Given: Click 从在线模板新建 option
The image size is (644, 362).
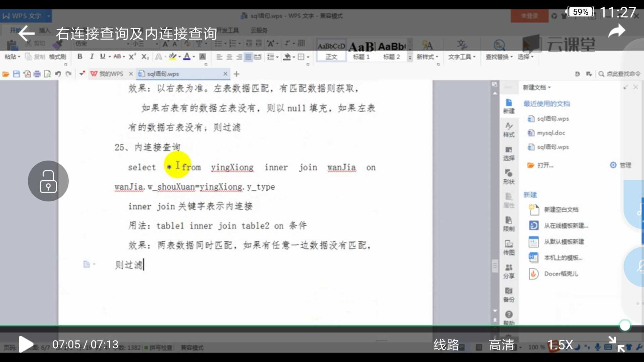Looking at the screenshot, I should (x=558, y=226).
